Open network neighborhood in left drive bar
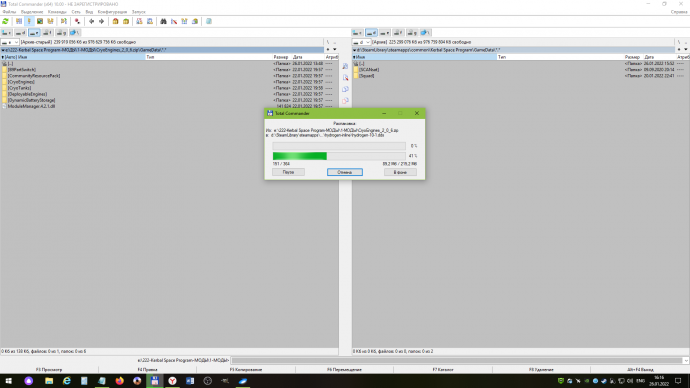 pos(75,33)
